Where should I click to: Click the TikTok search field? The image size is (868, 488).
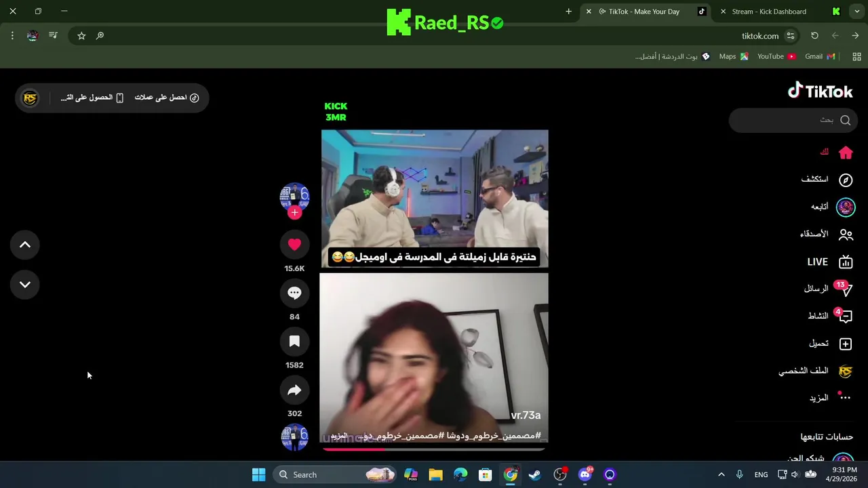click(793, 120)
